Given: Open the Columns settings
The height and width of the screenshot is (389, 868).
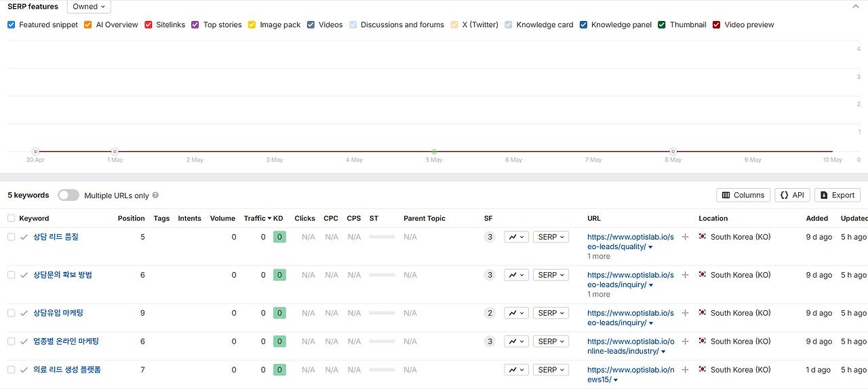Looking at the screenshot, I should (x=743, y=195).
